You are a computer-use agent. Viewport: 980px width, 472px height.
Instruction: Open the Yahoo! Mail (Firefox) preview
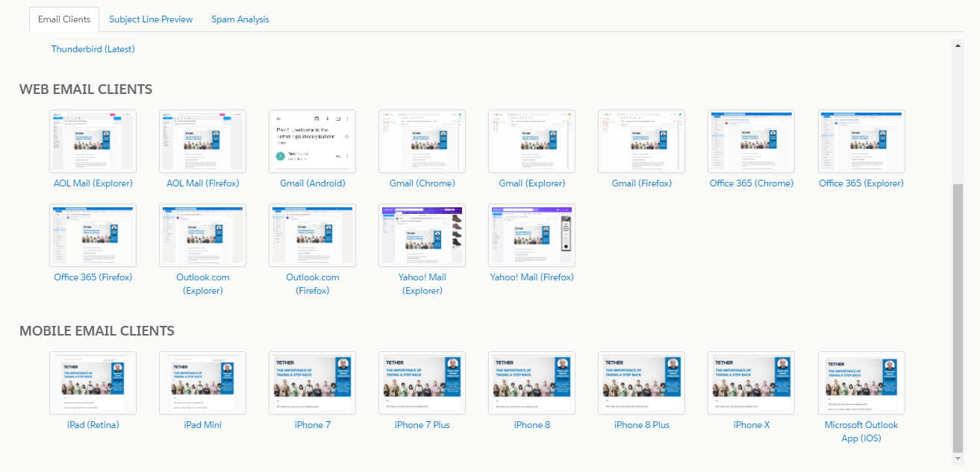pyautogui.click(x=531, y=277)
